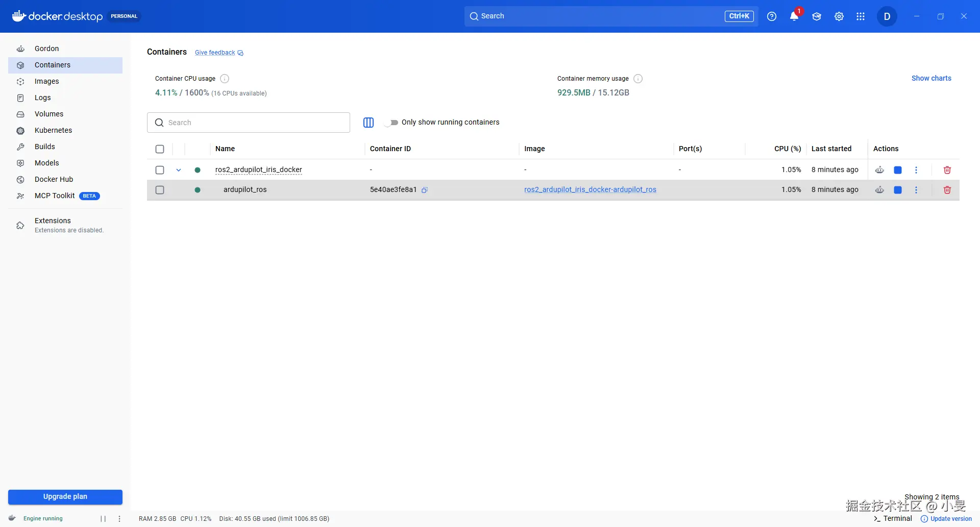Open the Extensions section

tap(65, 225)
